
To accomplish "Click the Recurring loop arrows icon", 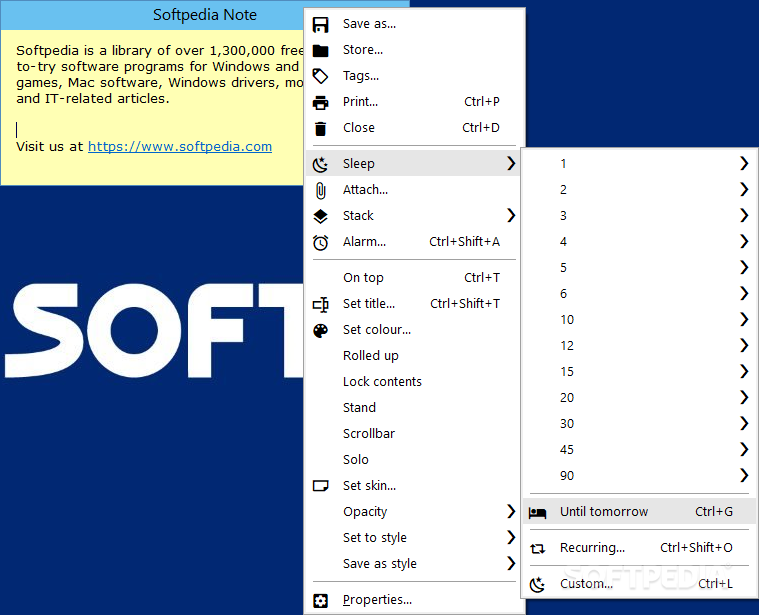I will coord(537,548).
